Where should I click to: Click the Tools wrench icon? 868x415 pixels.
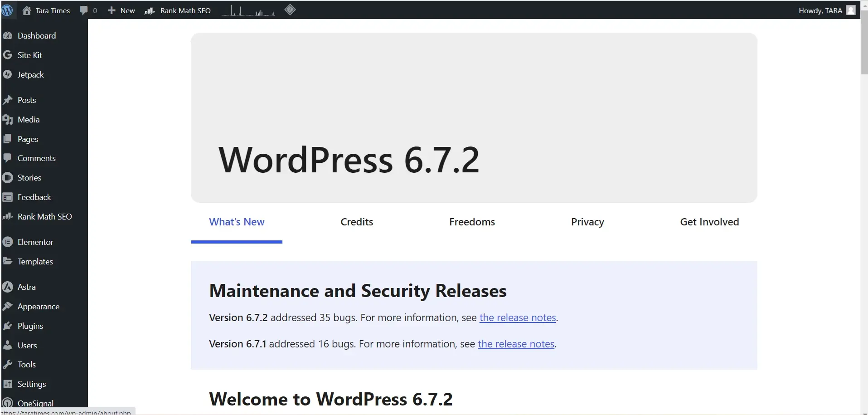[8, 364]
